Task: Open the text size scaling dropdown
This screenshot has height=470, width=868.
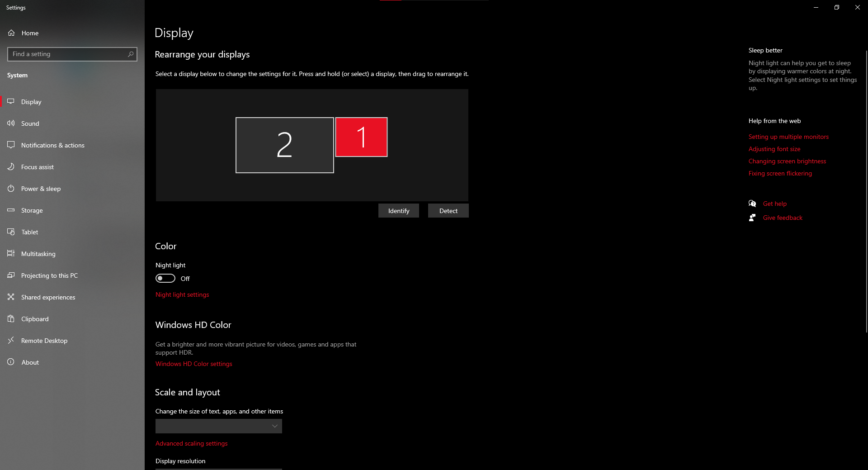Action: coord(219,426)
